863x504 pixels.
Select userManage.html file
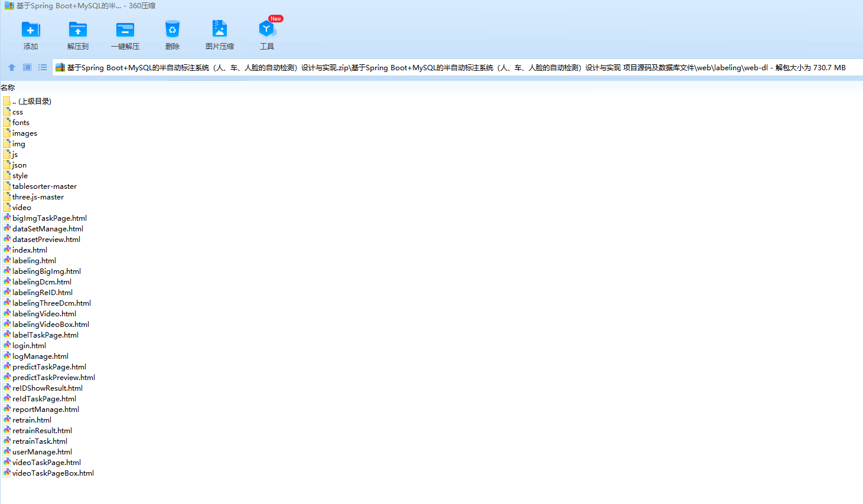37,451
